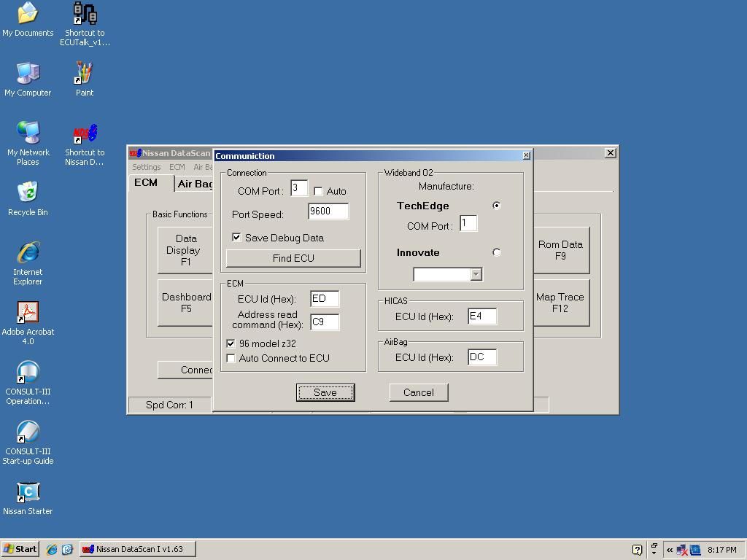
Task: Enable the Auto COM port checkbox
Action: 318,191
